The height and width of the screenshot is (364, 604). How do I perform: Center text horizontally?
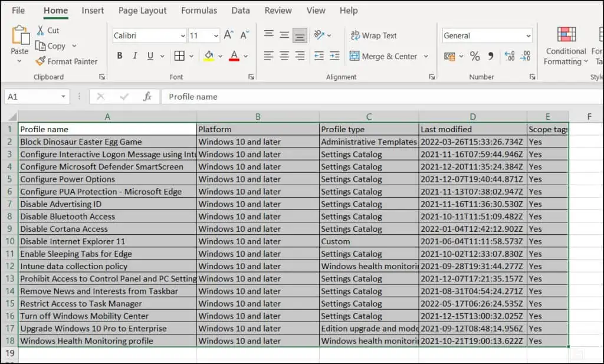(x=284, y=56)
